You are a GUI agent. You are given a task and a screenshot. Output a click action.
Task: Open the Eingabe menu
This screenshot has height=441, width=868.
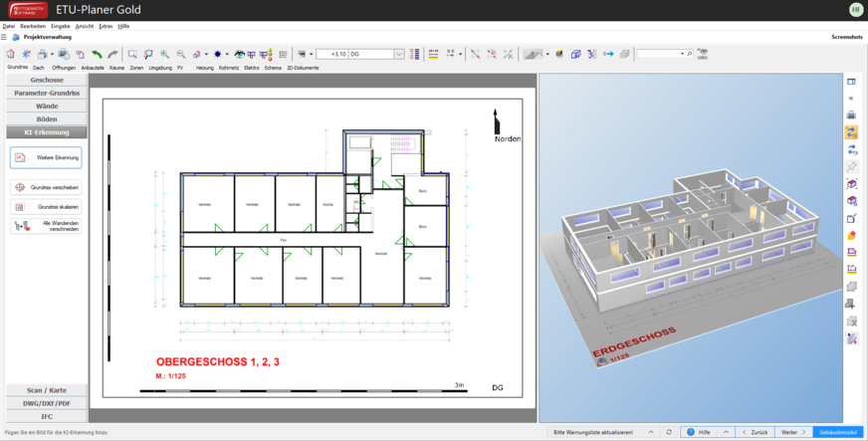[x=61, y=26]
